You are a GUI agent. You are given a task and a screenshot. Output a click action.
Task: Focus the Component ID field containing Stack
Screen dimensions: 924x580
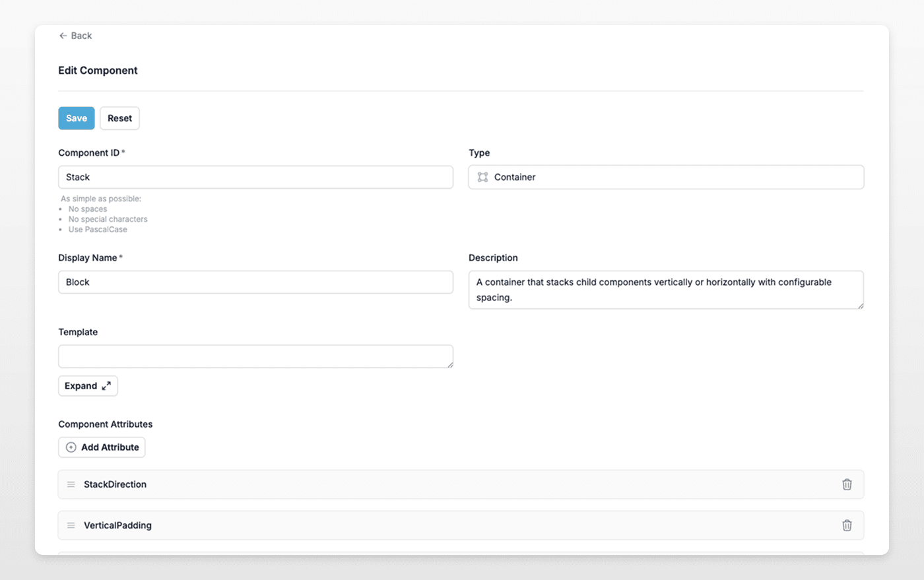tap(255, 177)
